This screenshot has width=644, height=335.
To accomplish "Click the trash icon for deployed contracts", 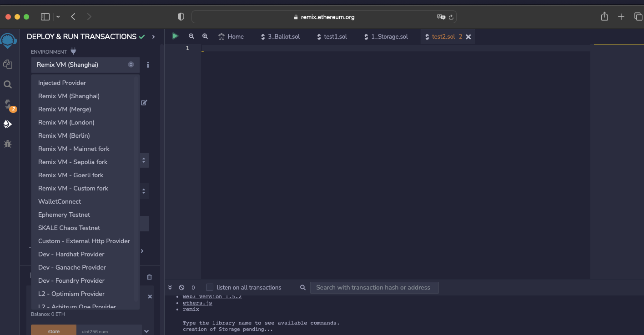I will (x=149, y=277).
